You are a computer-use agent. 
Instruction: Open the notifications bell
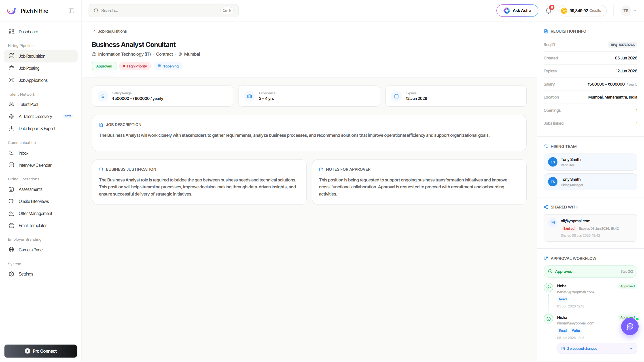pos(548,11)
